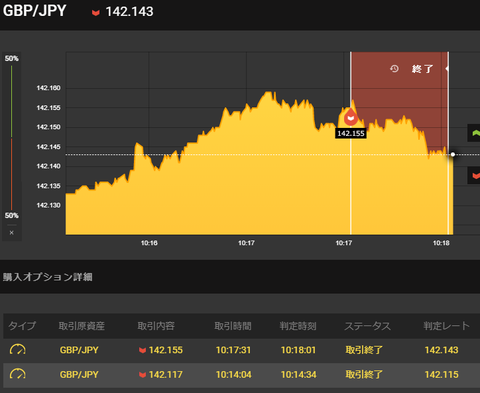Image resolution: width=480 pixels, height=393 pixels.
Task: Click judgment time 10:14:34
Action: [298, 375]
